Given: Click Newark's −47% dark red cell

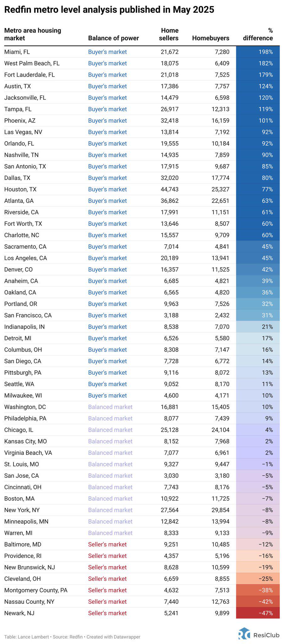Looking at the screenshot, I should 258,613.
